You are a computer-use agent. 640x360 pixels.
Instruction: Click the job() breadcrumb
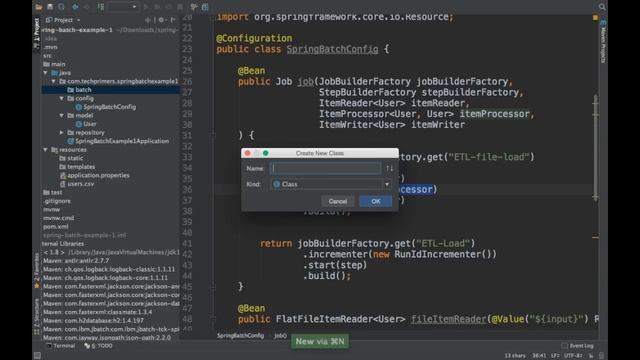(x=280, y=336)
